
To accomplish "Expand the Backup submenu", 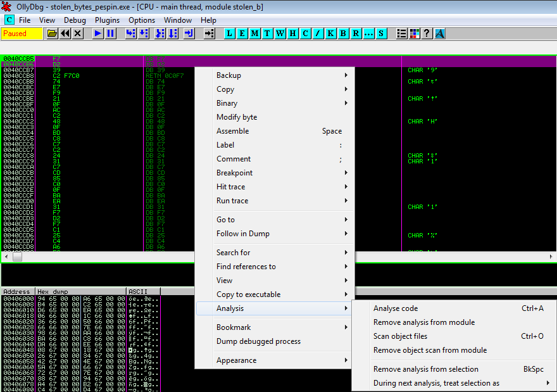I will (x=275, y=75).
